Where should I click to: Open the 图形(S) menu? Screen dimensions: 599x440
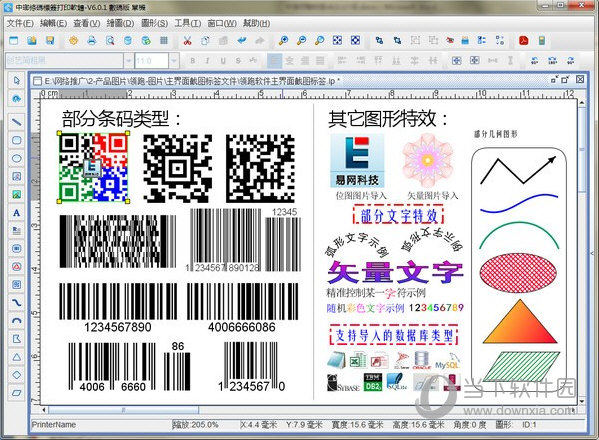(x=154, y=23)
